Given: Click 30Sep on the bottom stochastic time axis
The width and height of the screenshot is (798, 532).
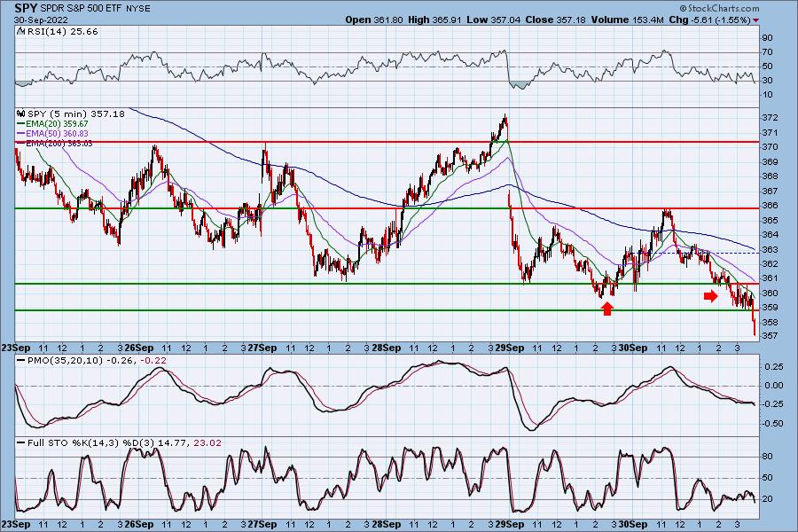Looking at the screenshot, I should point(633,524).
